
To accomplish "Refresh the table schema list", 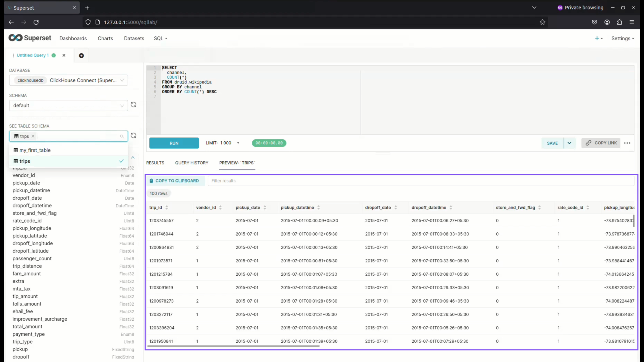I will tap(133, 135).
